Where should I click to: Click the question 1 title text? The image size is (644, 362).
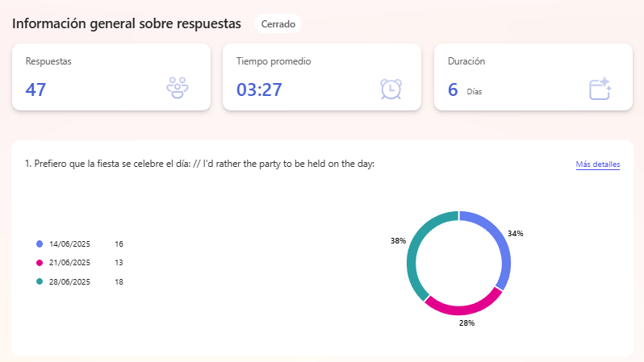[199, 164]
